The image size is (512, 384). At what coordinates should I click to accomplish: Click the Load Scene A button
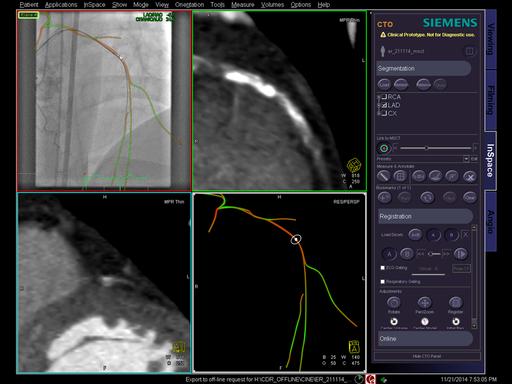(434, 235)
